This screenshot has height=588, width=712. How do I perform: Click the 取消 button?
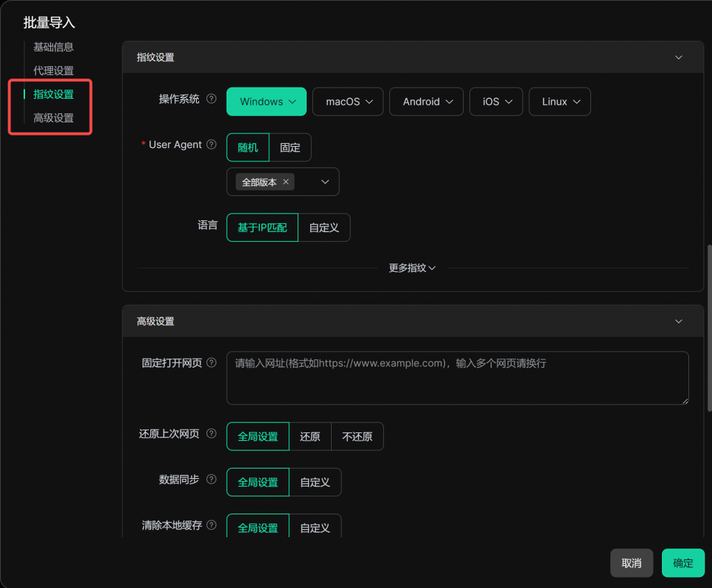[631, 563]
